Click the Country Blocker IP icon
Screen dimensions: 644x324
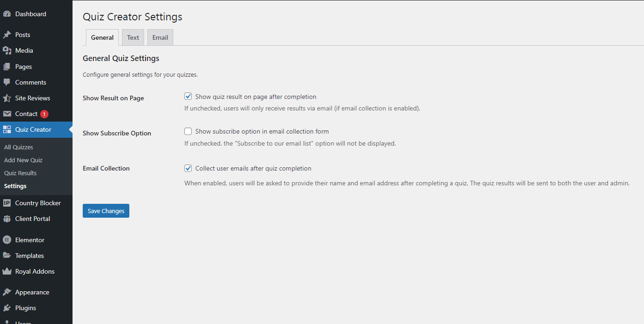(7, 203)
